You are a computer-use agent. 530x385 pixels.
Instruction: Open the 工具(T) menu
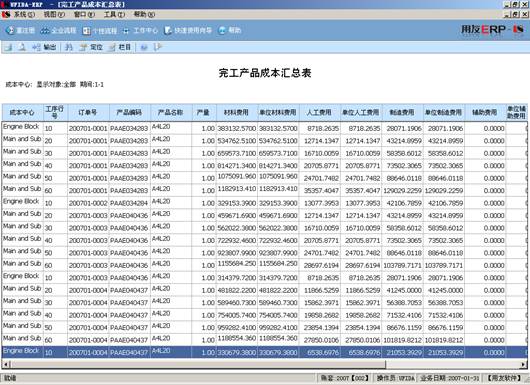(114, 15)
